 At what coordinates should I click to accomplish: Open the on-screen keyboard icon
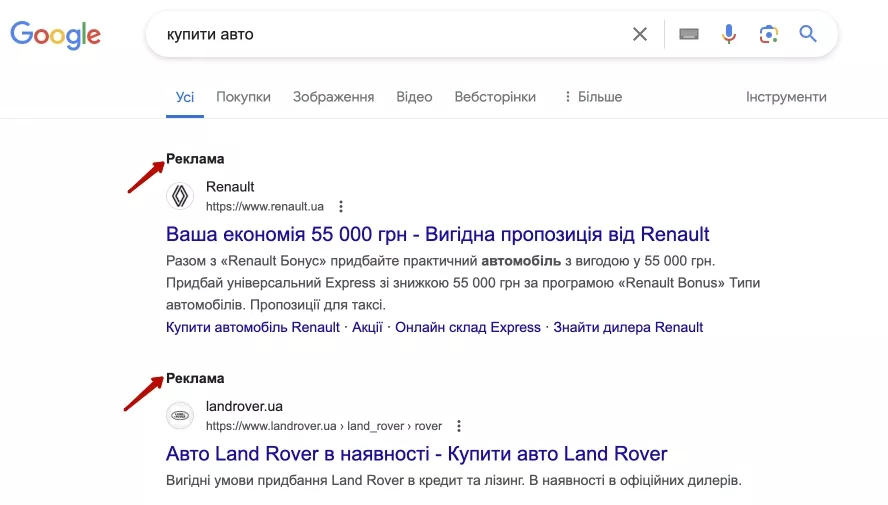[689, 35]
